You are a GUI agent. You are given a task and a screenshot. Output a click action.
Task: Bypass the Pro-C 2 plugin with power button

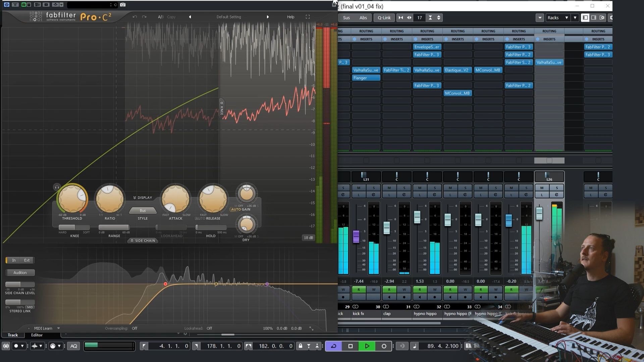tap(6, 5)
